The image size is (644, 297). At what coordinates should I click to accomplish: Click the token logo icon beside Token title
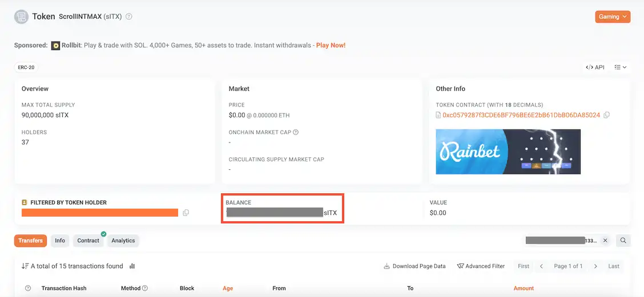pos(21,17)
